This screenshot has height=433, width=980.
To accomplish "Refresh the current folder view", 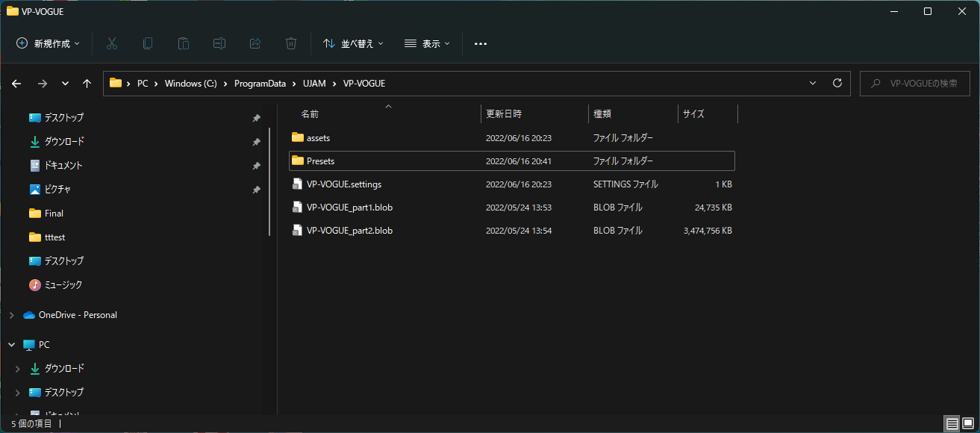I will point(837,83).
